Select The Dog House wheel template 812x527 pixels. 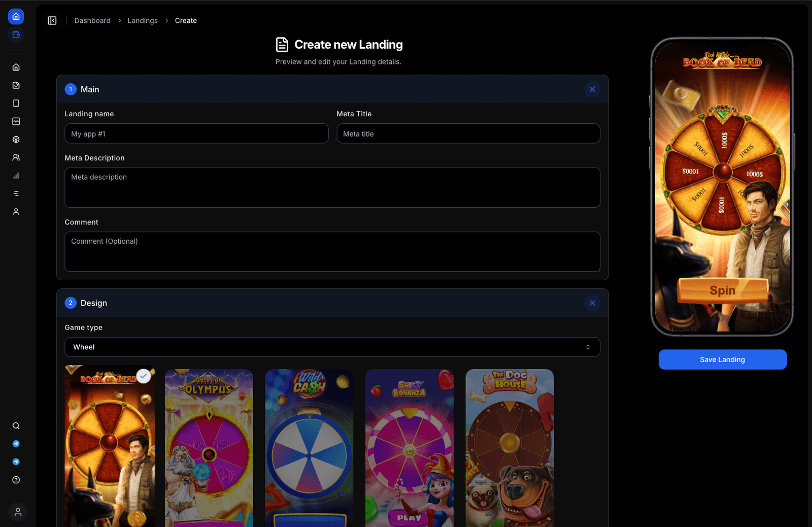click(509, 447)
